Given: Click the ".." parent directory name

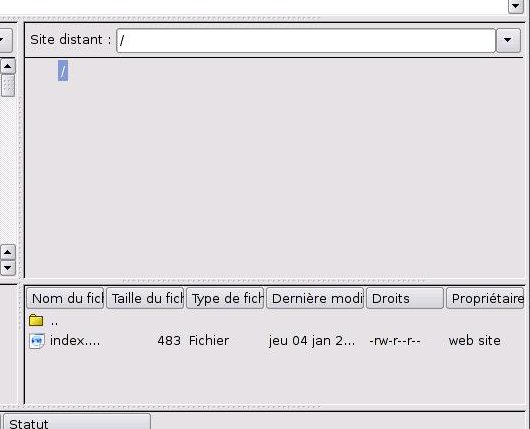Looking at the screenshot, I should 54,322.
